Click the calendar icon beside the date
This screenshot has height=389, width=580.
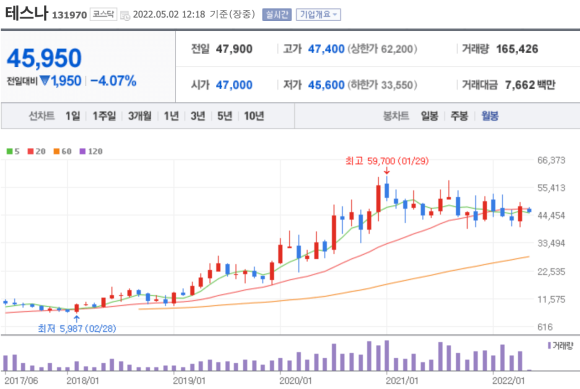click(x=125, y=15)
